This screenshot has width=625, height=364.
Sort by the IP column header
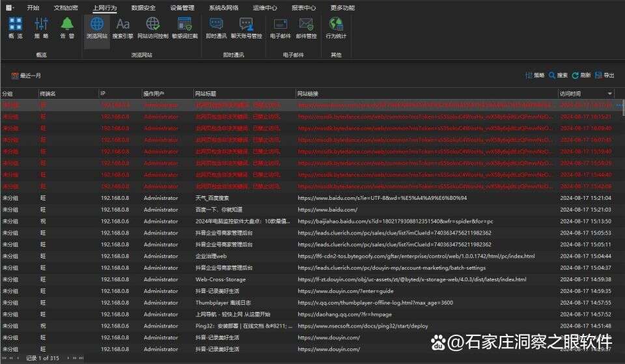click(120, 94)
